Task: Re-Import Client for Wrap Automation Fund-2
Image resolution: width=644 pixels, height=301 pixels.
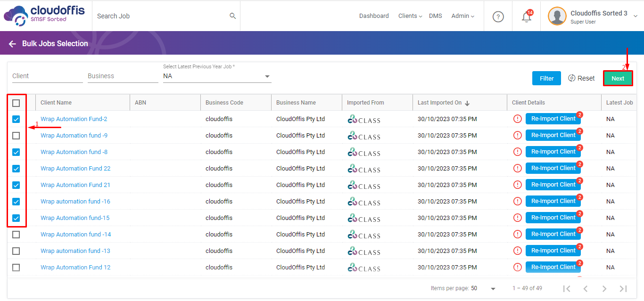Action: [x=553, y=119]
